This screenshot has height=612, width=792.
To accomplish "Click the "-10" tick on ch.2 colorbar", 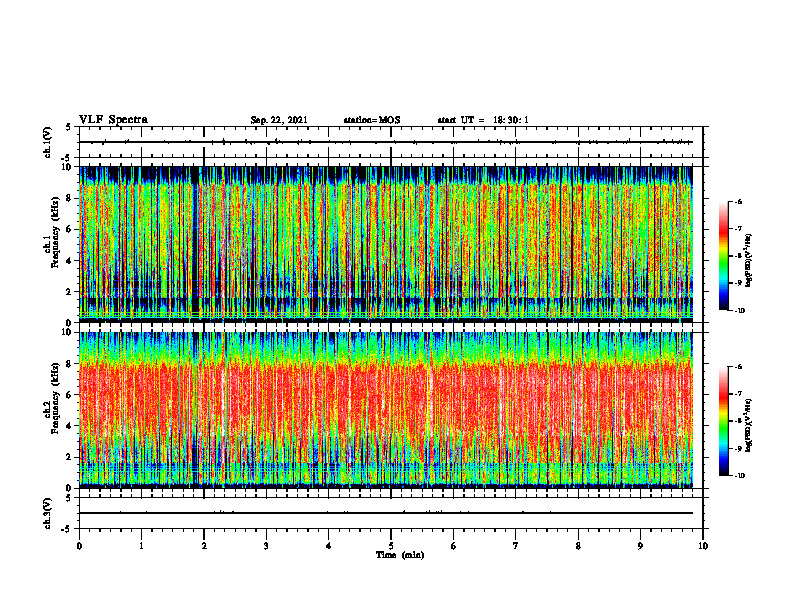I will (x=739, y=476).
